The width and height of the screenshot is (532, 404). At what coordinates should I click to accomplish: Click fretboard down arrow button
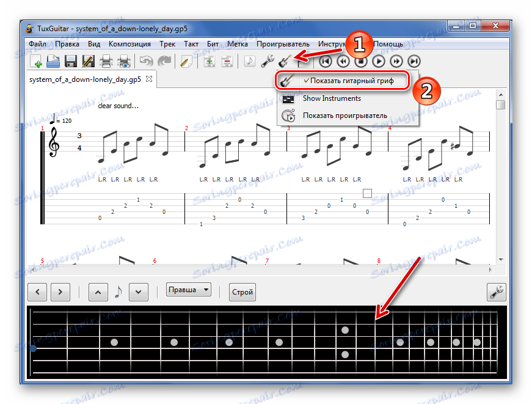pyautogui.click(x=139, y=292)
